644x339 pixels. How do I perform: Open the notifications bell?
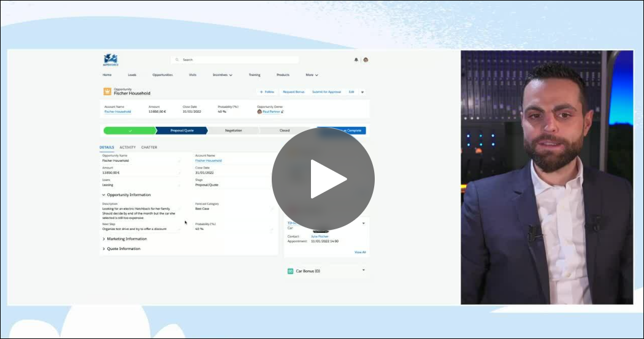[x=356, y=60]
